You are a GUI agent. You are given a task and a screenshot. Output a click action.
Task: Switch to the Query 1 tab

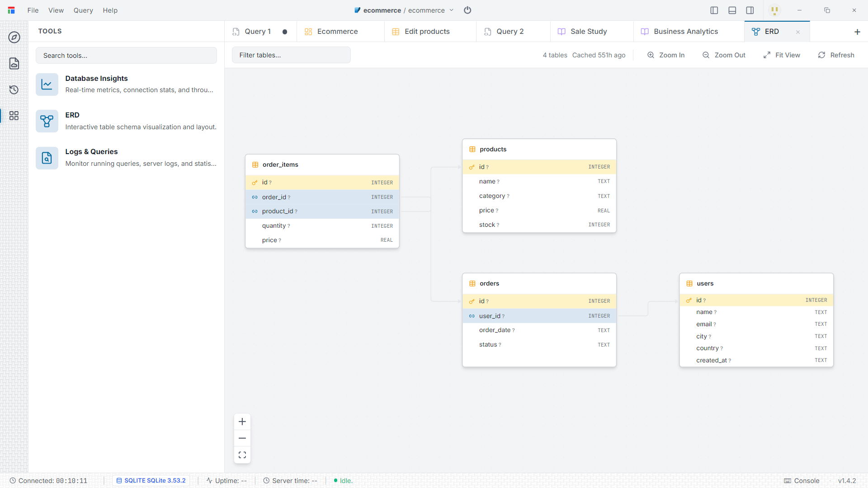(x=260, y=32)
